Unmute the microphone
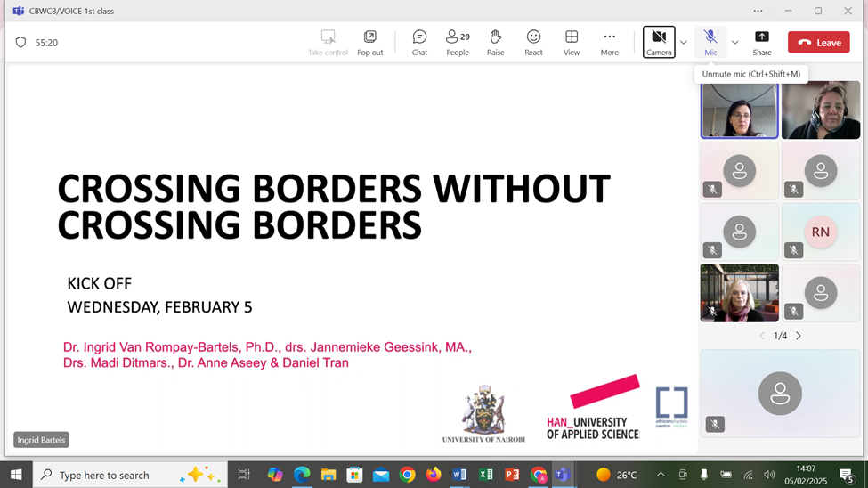This screenshot has height=488, width=868. pyautogui.click(x=710, y=42)
